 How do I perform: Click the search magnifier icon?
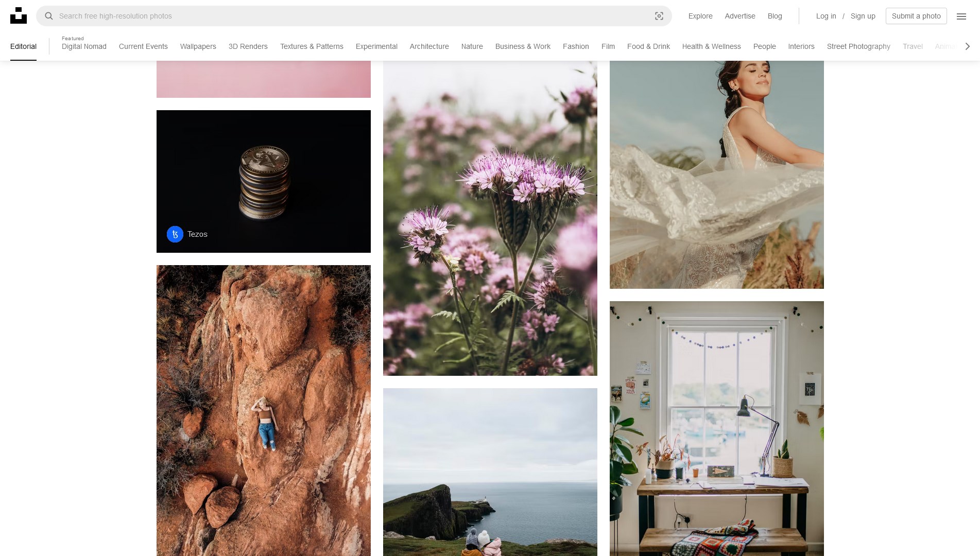(x=49, y=16)
